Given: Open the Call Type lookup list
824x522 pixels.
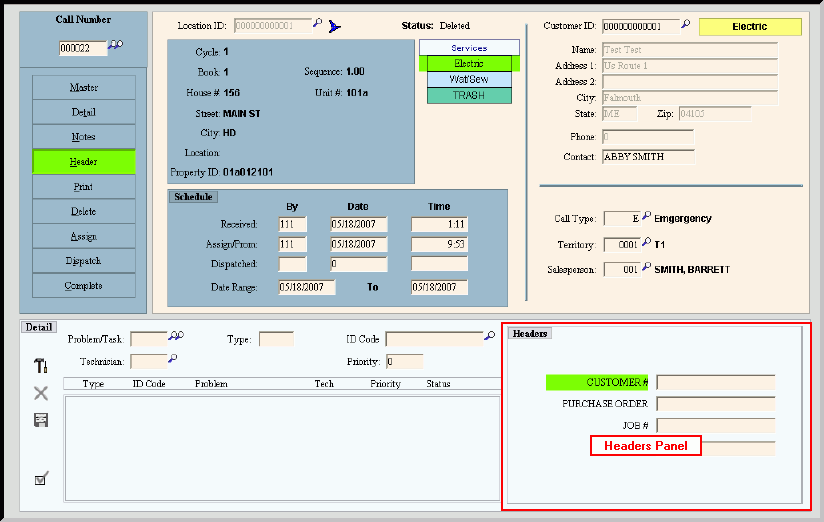Looking at the screenshot, I should [646, 217].
